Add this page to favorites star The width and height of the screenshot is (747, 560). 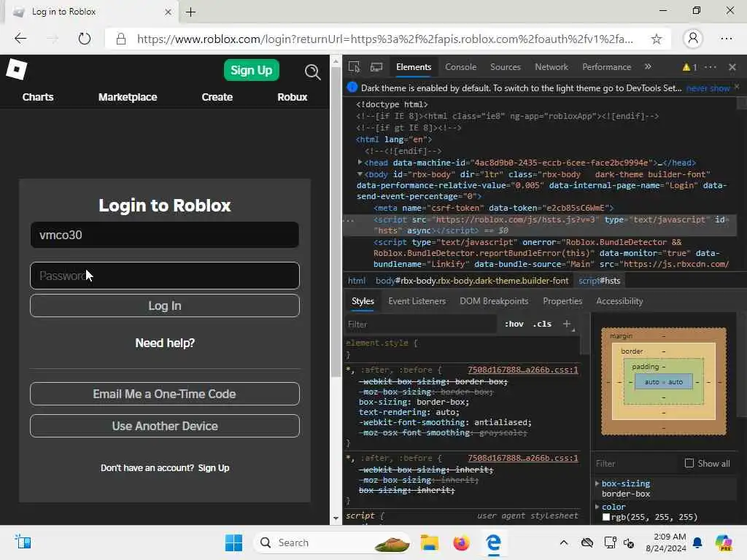click(x=657, y=39)
